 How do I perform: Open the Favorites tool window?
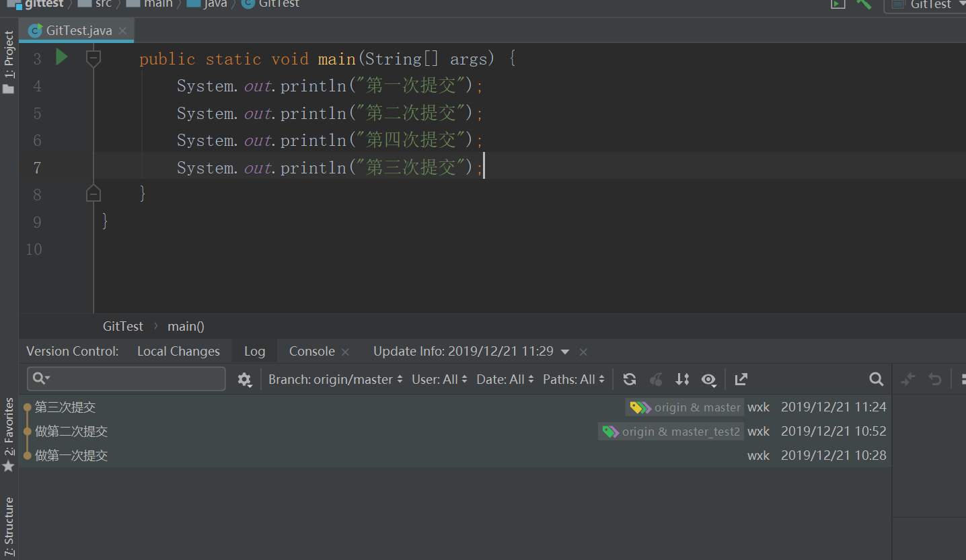click(x=9, y=435)
